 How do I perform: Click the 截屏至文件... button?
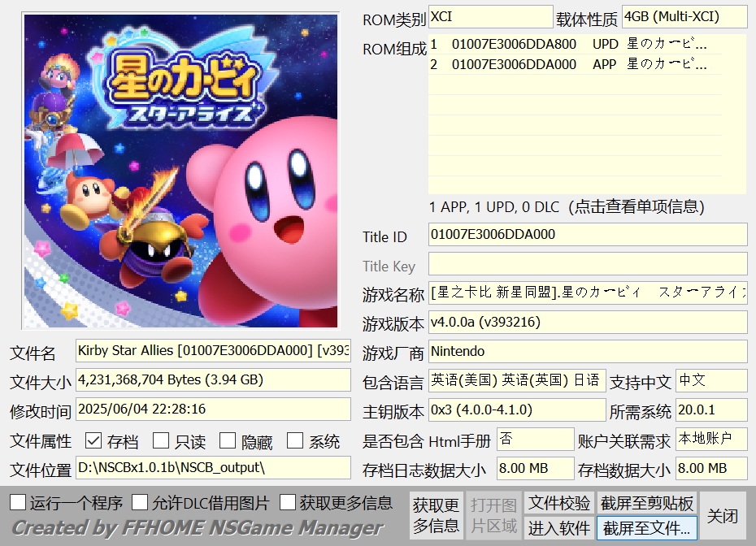pyautogui.click(x=647, y=528)
